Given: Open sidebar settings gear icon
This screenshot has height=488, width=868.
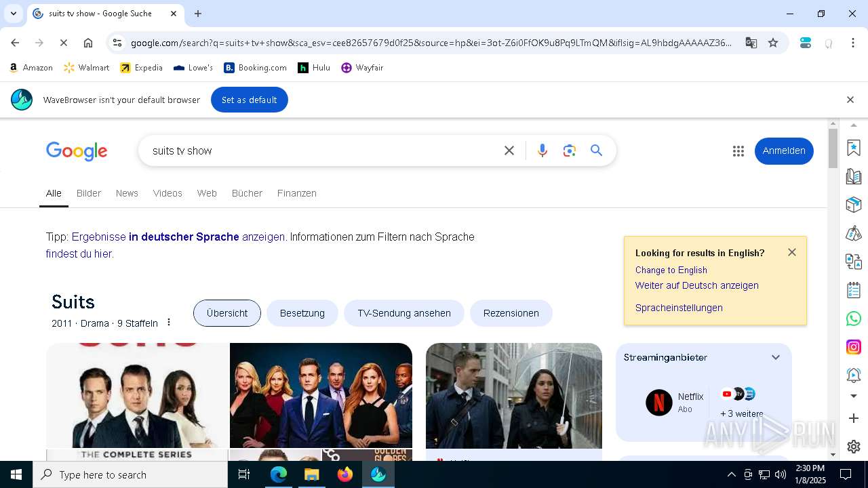Looking at the screenshot, I should [x=854, y=447].
